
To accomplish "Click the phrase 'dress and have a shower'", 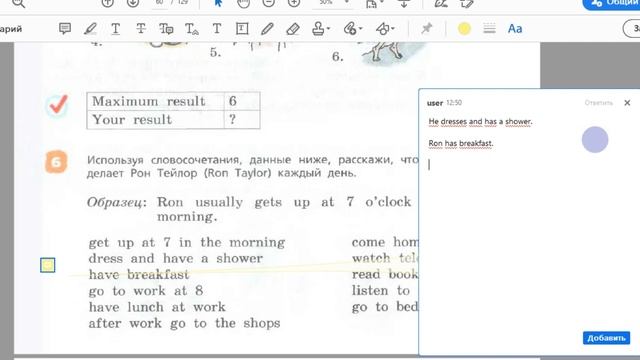I will (x=176, y=258).
